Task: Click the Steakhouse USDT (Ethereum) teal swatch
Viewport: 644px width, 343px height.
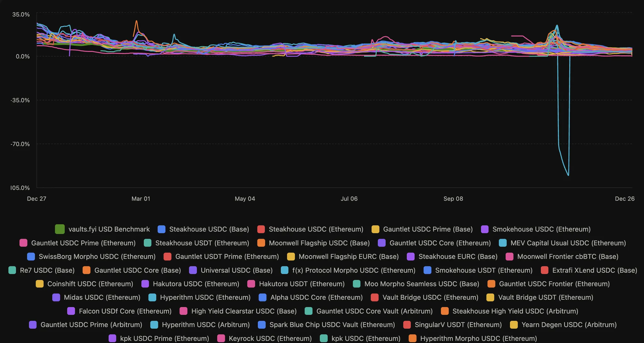Action: [147, 243]
